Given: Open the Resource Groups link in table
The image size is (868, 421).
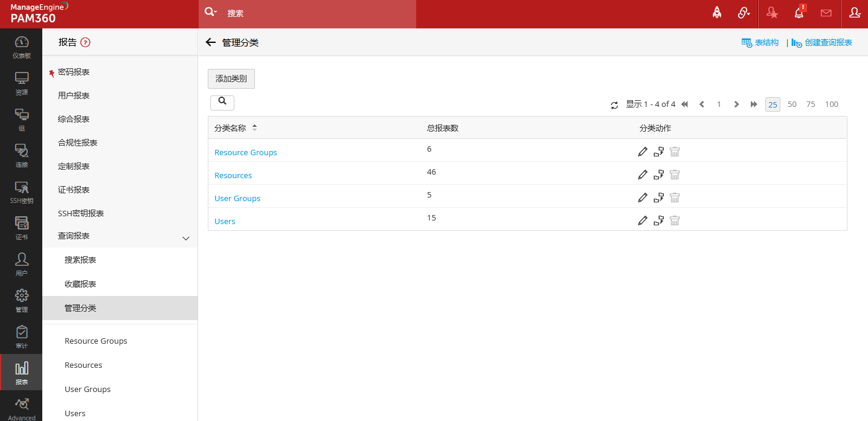Looking at the screenshot, I should (x=246, y=152).
